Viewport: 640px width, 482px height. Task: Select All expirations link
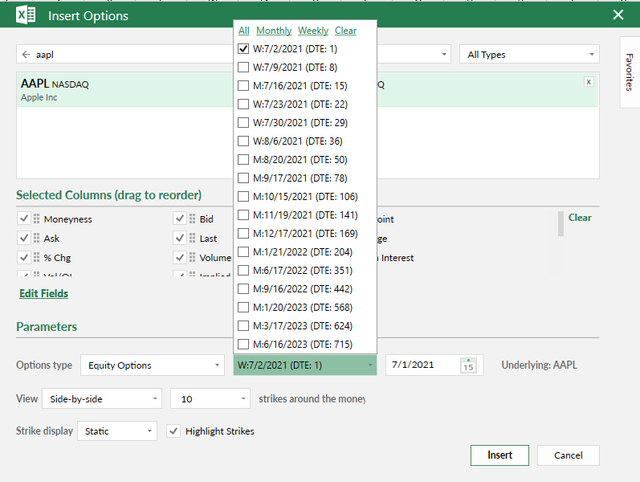point(244,31)
